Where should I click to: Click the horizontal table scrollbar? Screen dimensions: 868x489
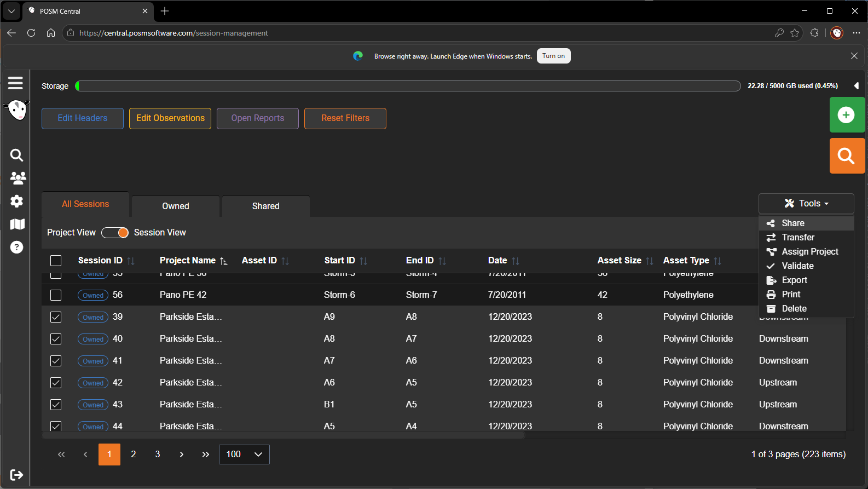coord(283,436)
